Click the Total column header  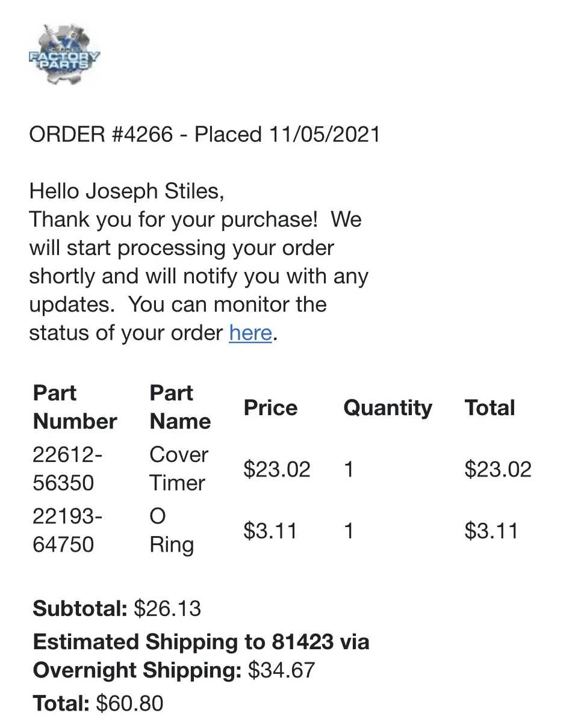(x=489, y=408)
